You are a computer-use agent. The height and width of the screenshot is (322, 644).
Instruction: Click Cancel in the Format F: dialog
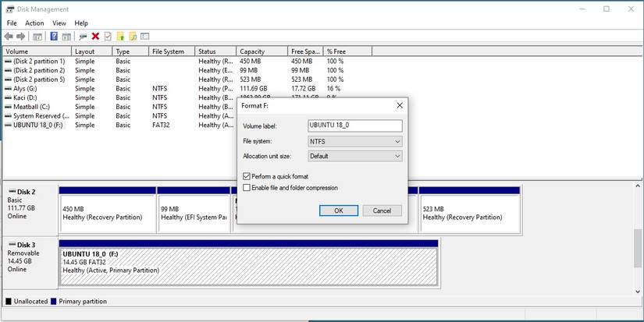pyautogui.click(x=382, y=211)
